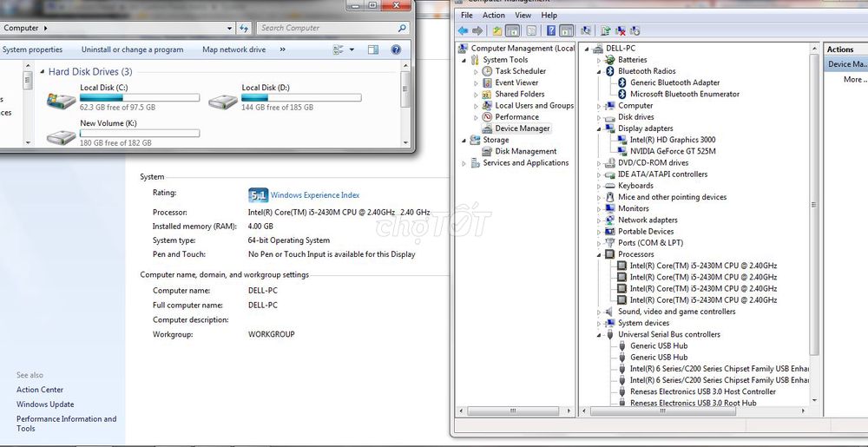This screenshot has width=868, height=447.
Task: Open the address bar history dropdown
Action: (230, 28)
